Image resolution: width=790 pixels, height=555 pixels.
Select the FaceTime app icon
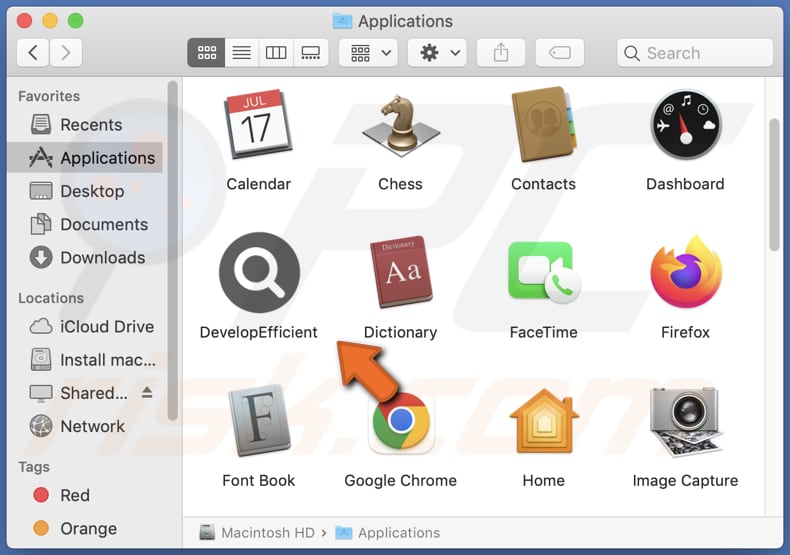pyautogui.click(x=544, y=272)
